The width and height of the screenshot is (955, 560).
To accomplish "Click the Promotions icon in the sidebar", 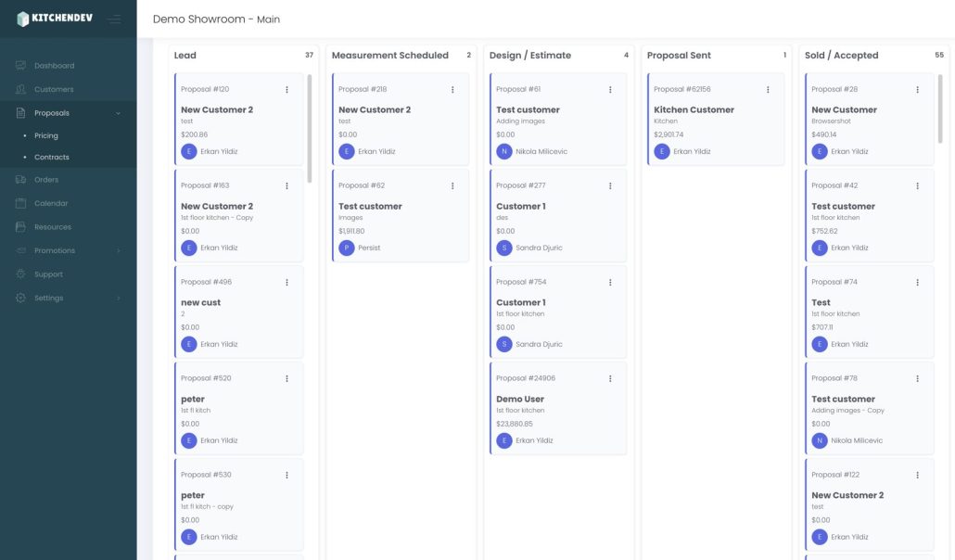I will coord(20,250).
